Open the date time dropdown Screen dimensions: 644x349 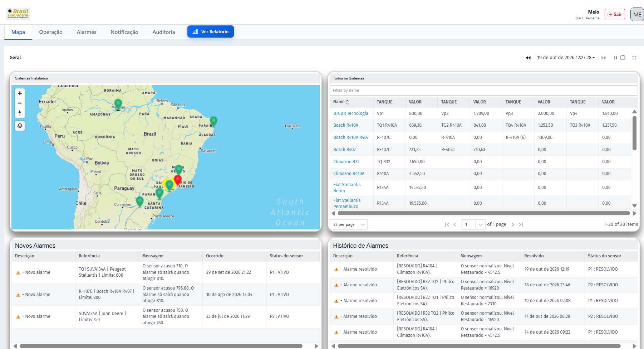click(x=566, y=58)
